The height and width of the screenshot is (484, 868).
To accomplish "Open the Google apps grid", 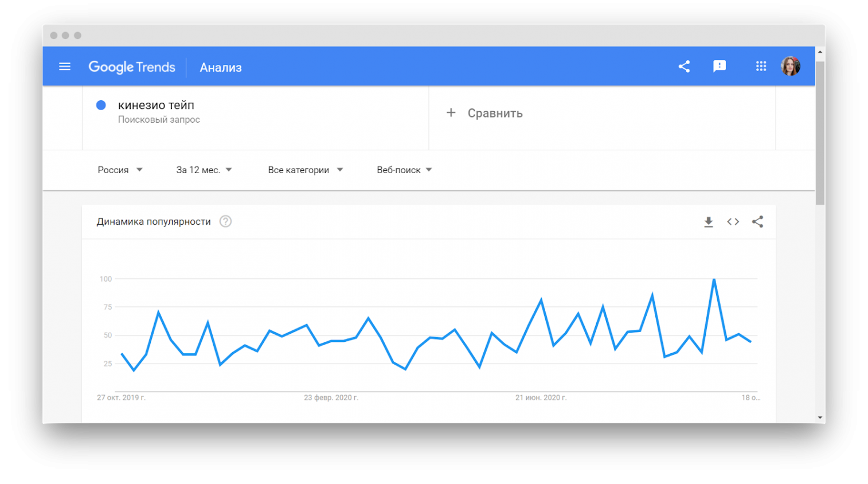I will pyautogui.click(x=761, y=67).
